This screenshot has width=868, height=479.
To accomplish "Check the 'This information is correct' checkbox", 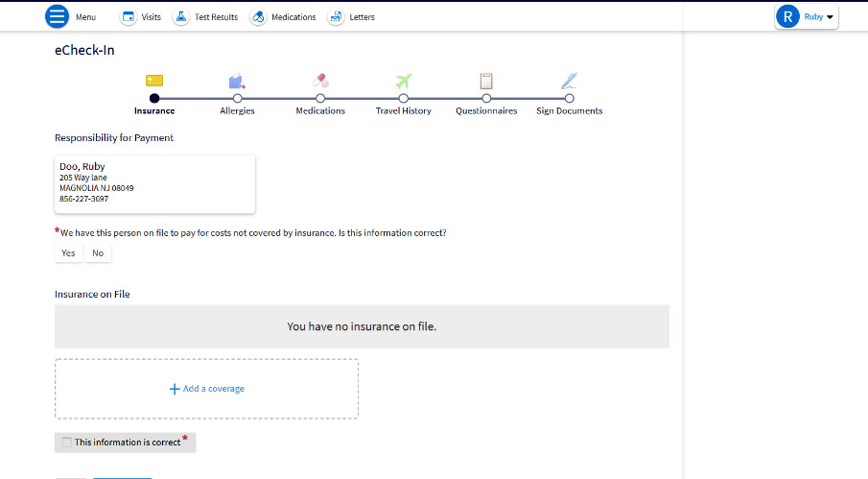I will pyautogui.click(x=66, y=443).
